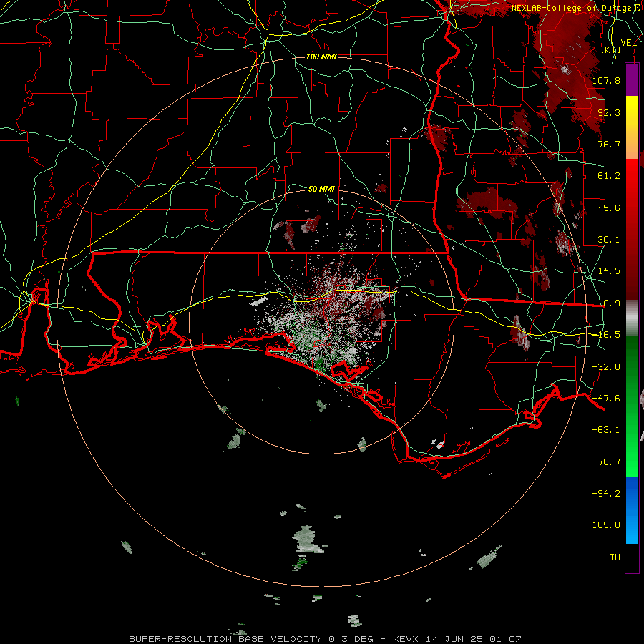Click the [KT] units label
This screenshot has height=644, width=644.
point(611,49)
